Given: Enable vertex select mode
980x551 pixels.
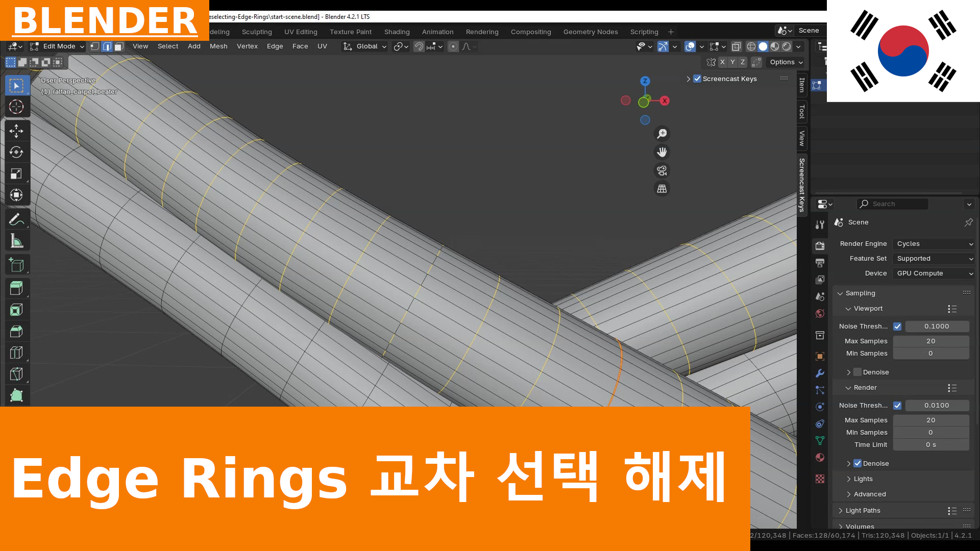Looking at the screenshot, I should pyautogui.click(x=95, y=46).
